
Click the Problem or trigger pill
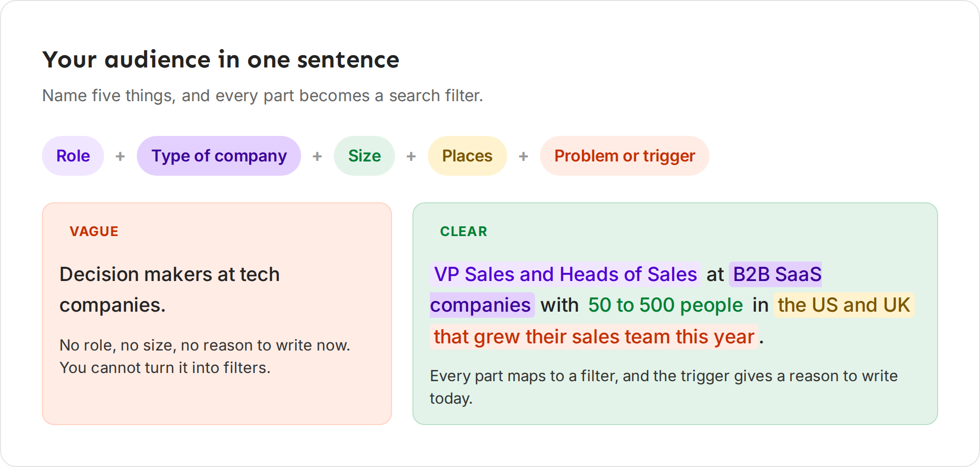tap(625, 156)
